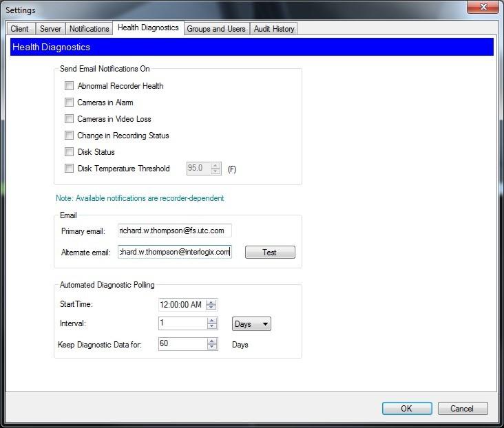
Task: Click the Interval value field
Action: tap(182, 323)
